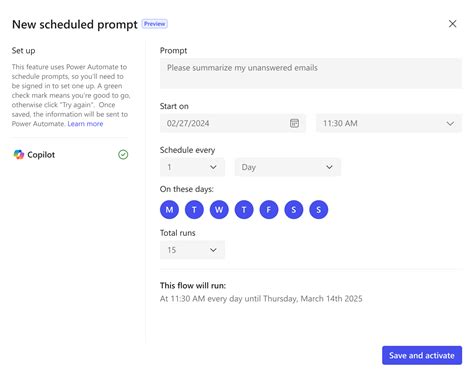Toggle Monday day circle
Image resolution: width=474 pixels, height=379 pixels.
(x=169, y=210)
